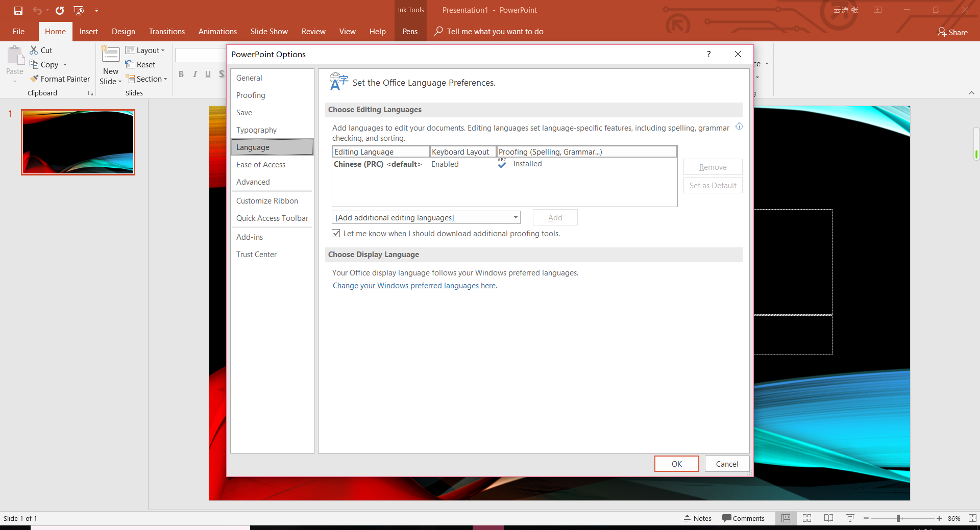Select Advanced in the options sidebar

[272, 182]
